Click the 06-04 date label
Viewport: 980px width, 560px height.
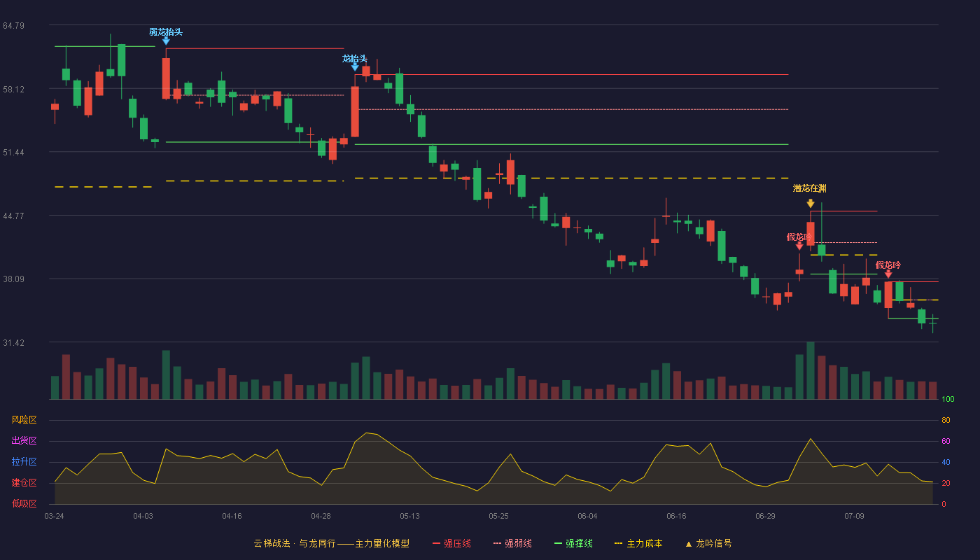[x=587, y=516]
